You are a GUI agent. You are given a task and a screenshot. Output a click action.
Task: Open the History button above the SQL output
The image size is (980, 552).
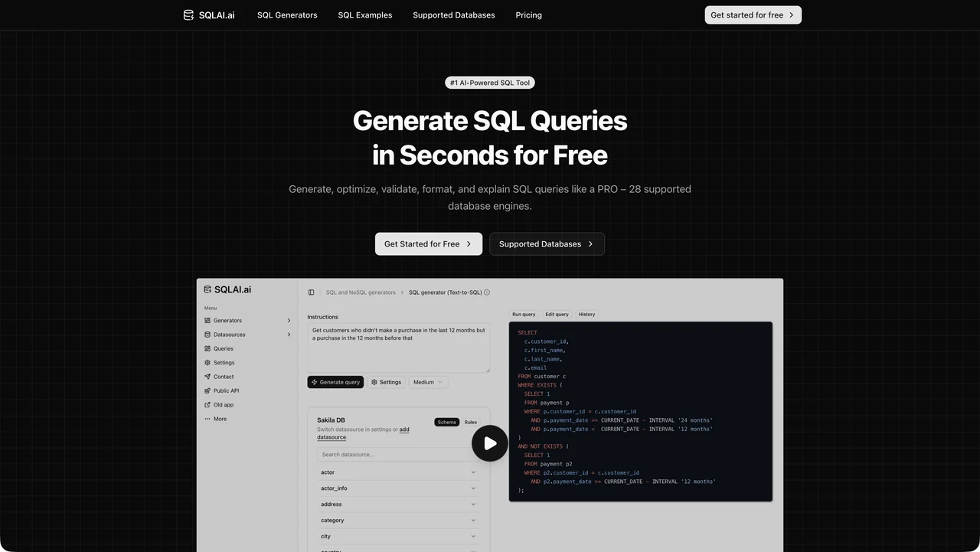coord(587,315)
